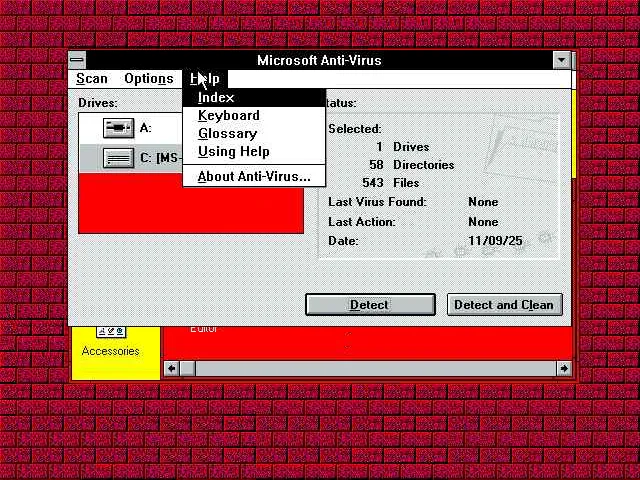Click the '1 Drives' status line
This screenshot has height=480, width=640.
(402, 147)
